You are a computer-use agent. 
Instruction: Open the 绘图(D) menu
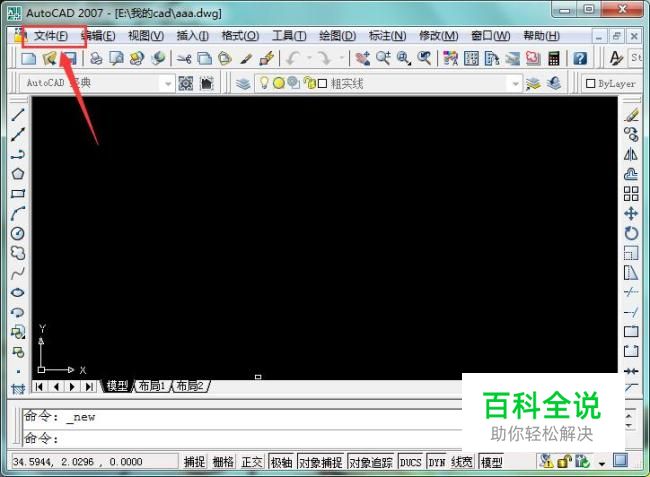coord(337,36)
